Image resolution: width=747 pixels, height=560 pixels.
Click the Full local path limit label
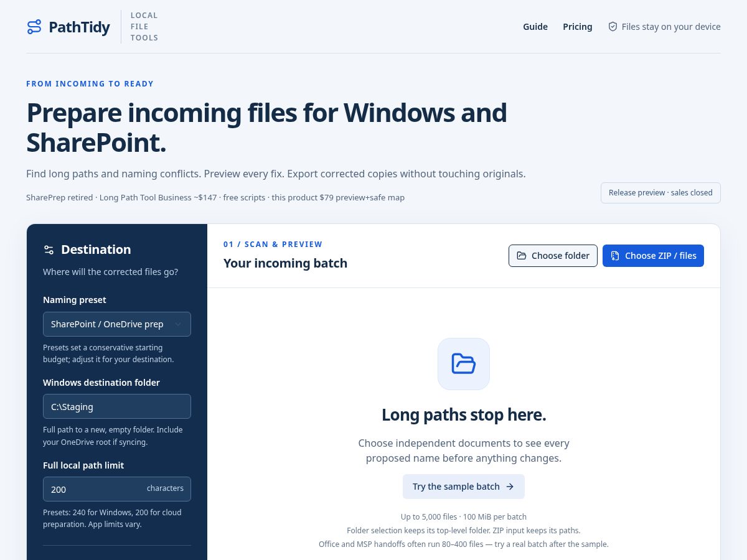click(x=83, y=465)
